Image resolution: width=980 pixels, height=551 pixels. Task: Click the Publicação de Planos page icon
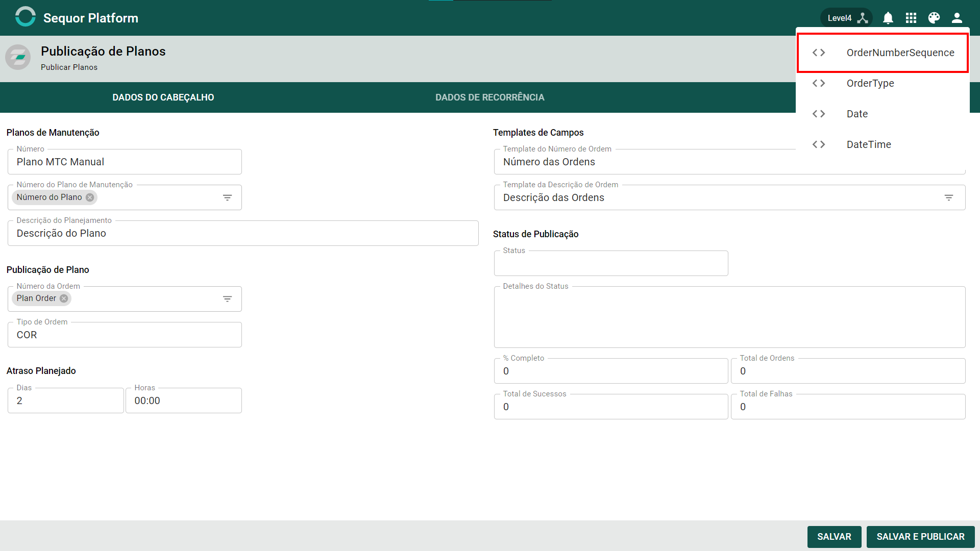point(18,57)
